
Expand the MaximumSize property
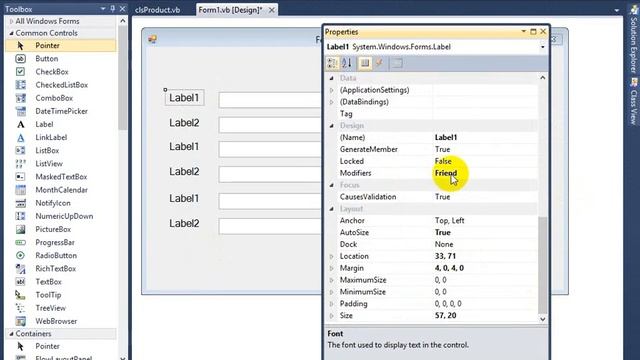click(x=331, y=280)
